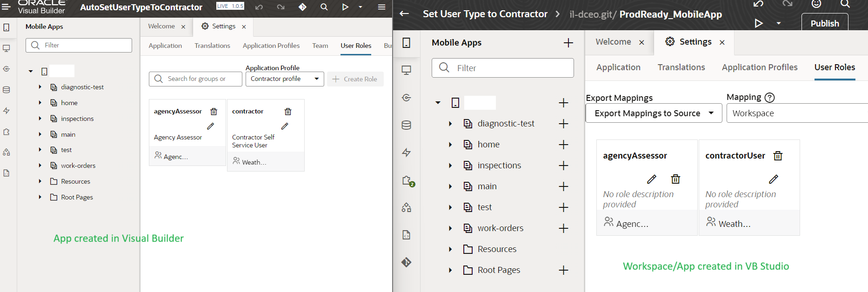Close the Welcome tab in VB Studio
This screenshot has height=292, width=868.
[641, 42]
